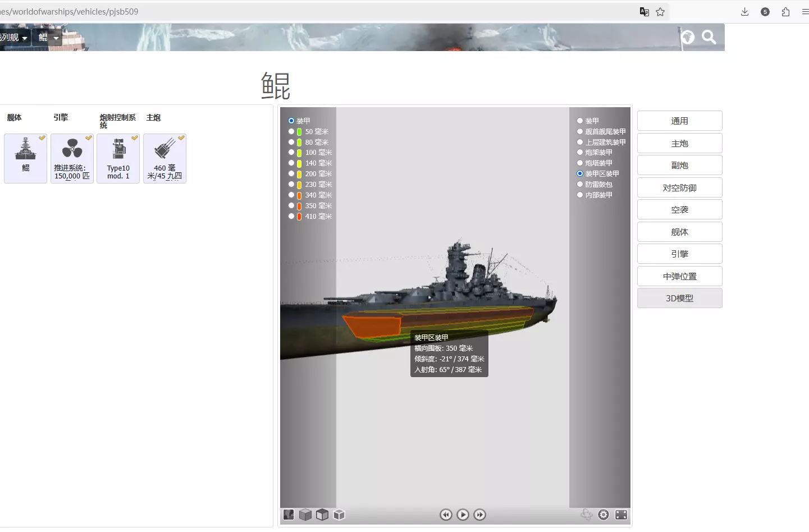Switch to the 对空防御 tab
This screenshot has height=532, width=809.
(679, 187)
